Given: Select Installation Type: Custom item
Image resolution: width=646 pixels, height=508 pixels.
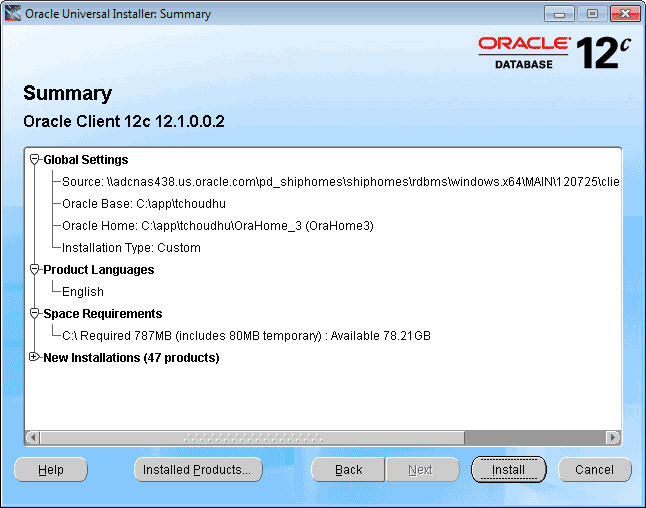Looking at the screenshot, I should click(x=131, y=248).
